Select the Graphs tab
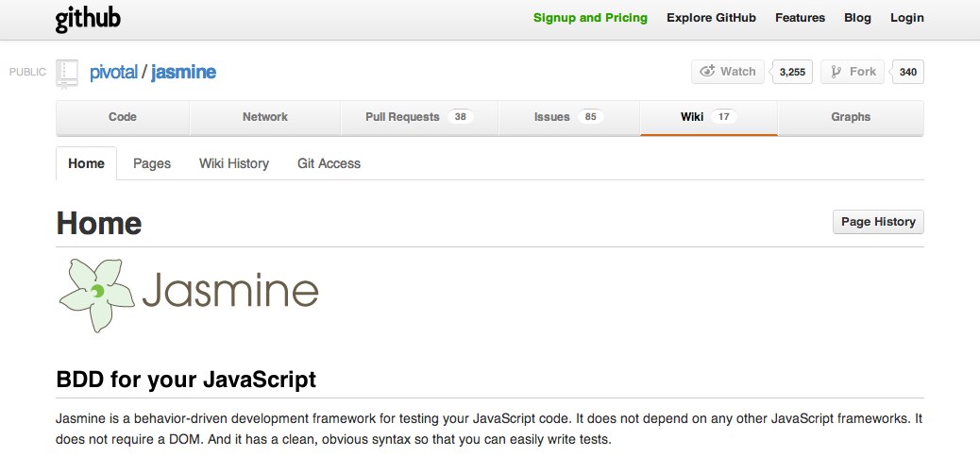980x457 pixels. tap(851, 117)
